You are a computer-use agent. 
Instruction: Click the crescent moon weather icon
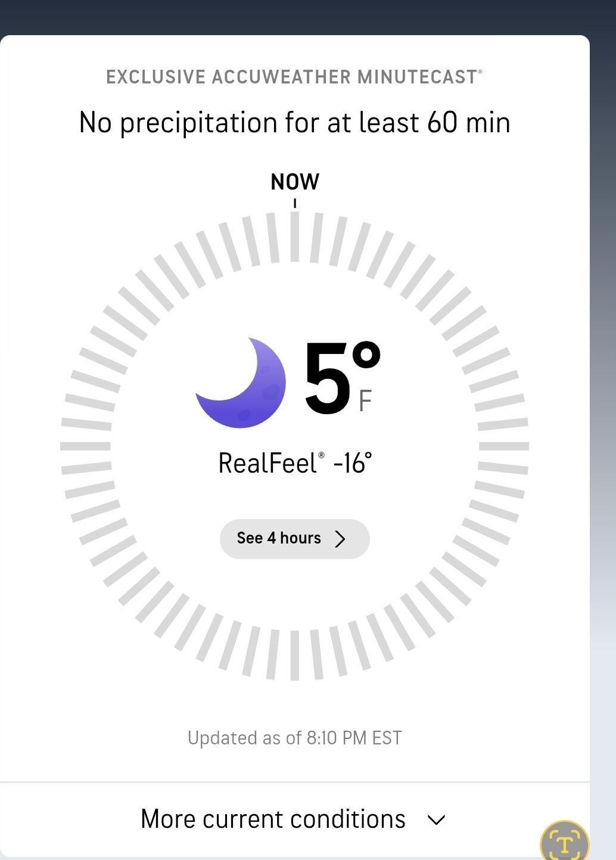coord(241,383)
